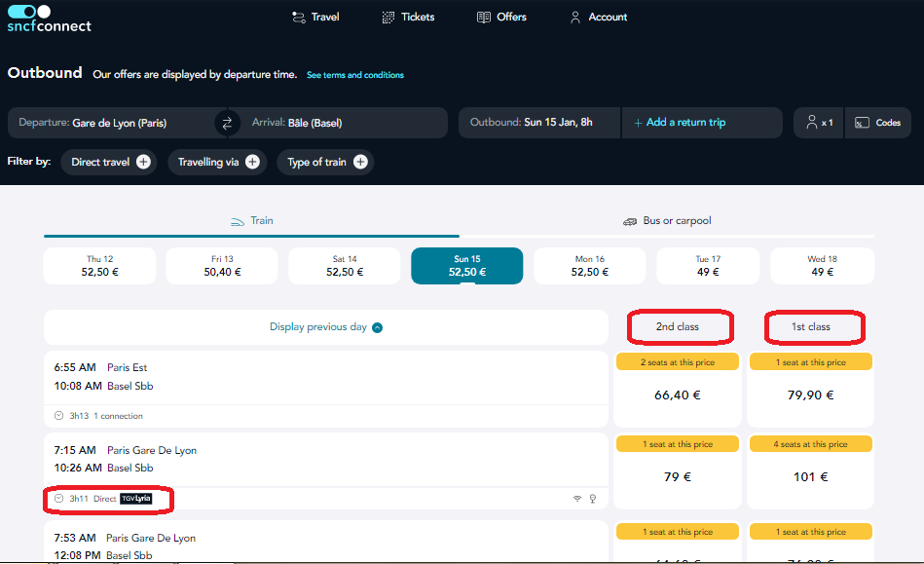The width and height of the screenshot is (924, 564).
Task: Change the Outbound Sun 15 Jan date
Action: (x=539, y=123)
